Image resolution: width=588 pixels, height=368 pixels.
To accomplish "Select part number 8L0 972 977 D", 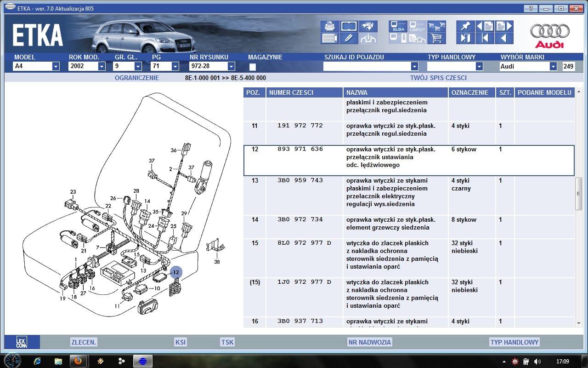I will tap(304, 243).
